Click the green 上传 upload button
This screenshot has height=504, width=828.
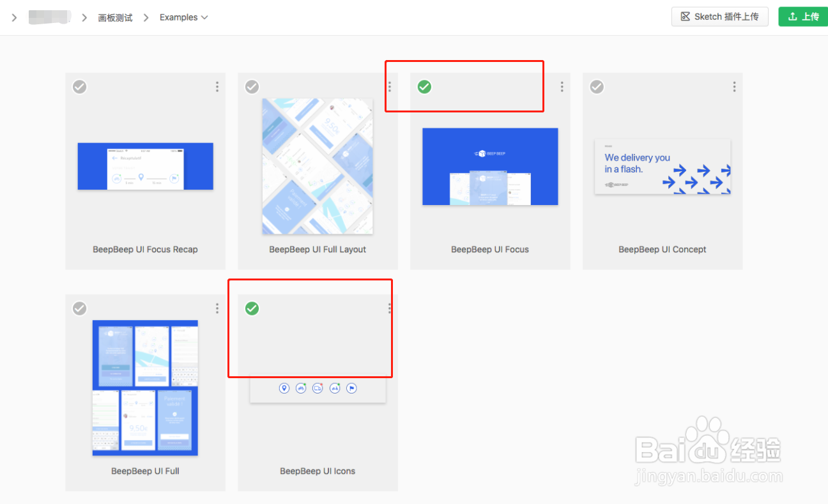click(803, 17)
